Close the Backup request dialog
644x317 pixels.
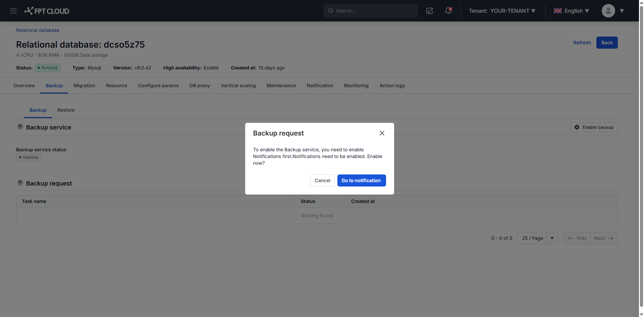(382, 133)
